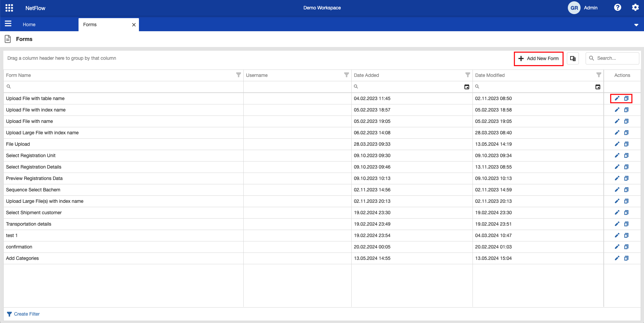Open the help question mark icon

pos(617,7)
